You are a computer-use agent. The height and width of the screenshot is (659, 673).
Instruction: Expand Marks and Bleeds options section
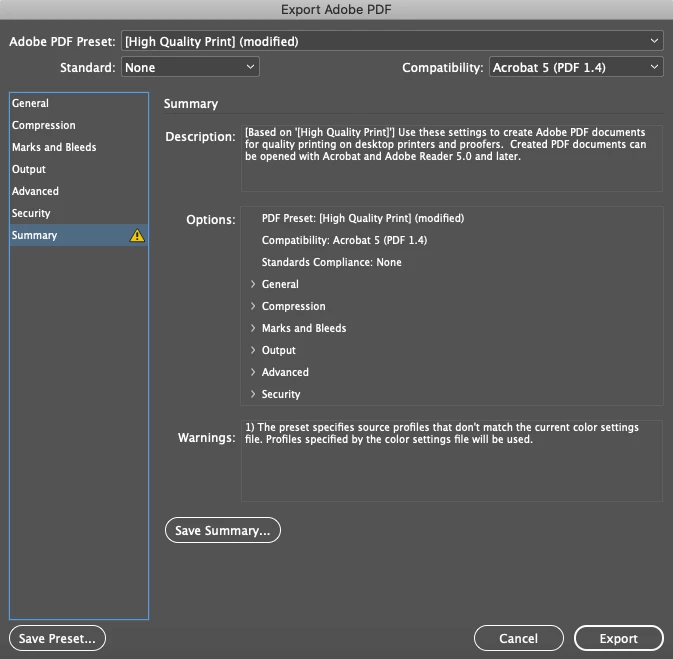[253, 328]
